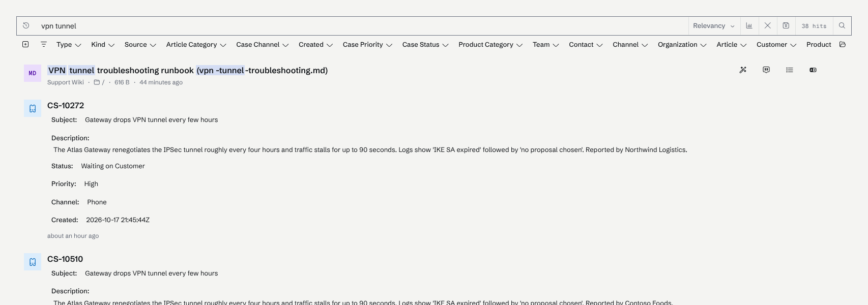Image resolution: width=868 pixels, height=305 pixels.
Task: Expand the Case Status filter
Action: tap(425, 45)
